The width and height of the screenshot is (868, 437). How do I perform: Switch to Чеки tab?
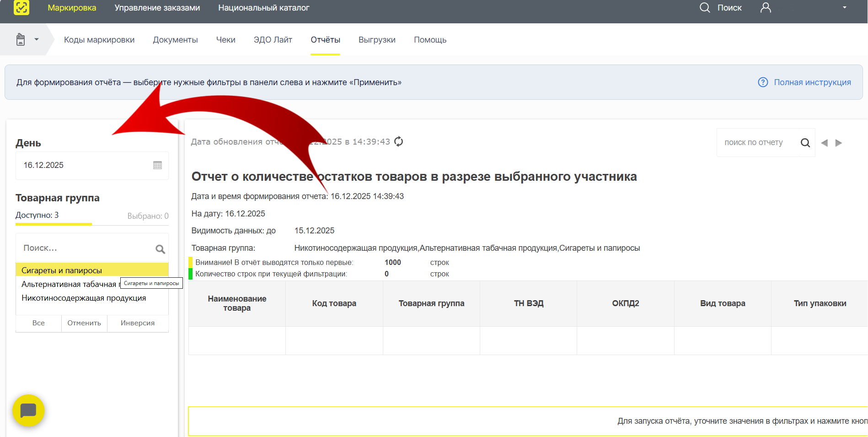[226, 40]
